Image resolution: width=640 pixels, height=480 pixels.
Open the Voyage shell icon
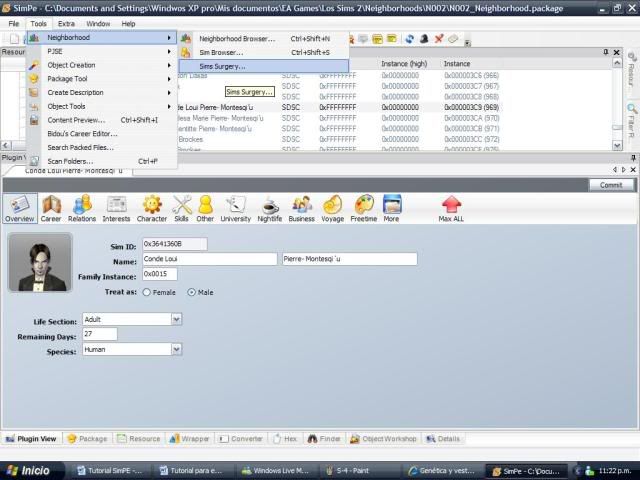coord(333,209)
